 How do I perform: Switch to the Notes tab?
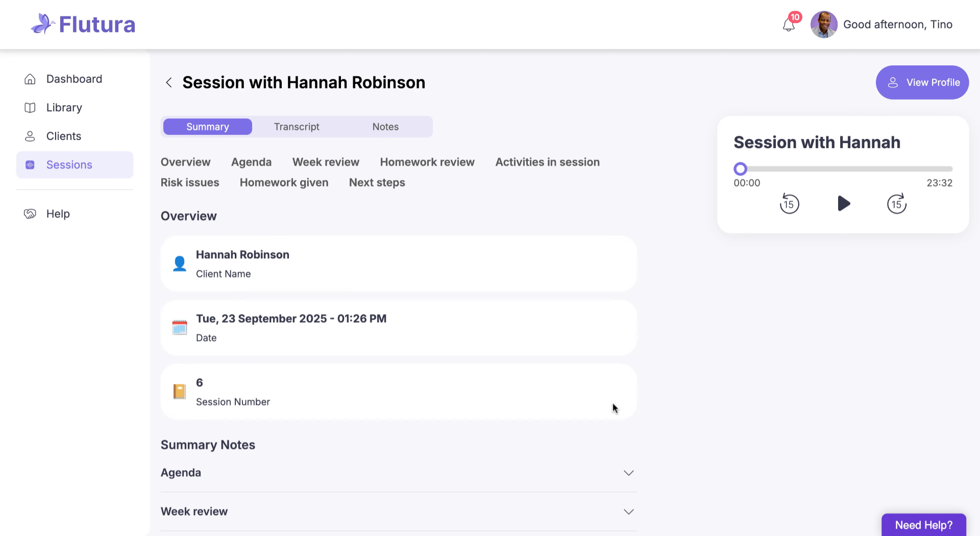click(x=385, y=127)
